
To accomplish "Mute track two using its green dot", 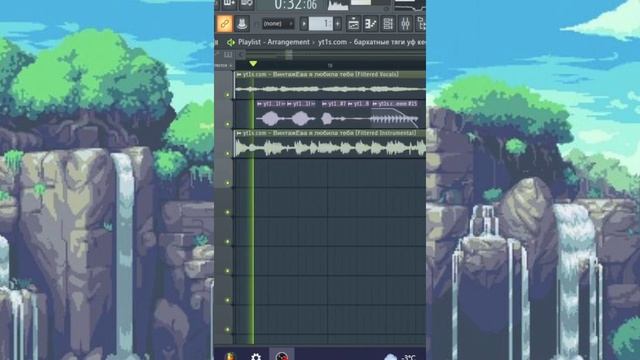I will pyautogui.click(x=228, y=124).
